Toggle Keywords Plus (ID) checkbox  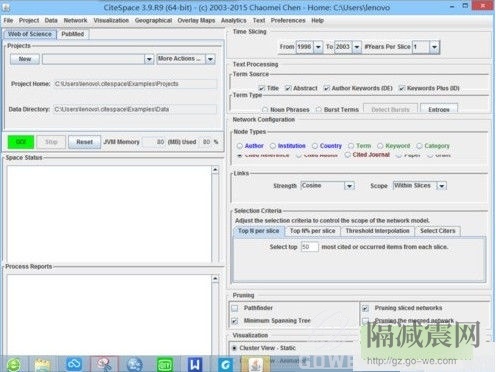(x=402, y=88)
